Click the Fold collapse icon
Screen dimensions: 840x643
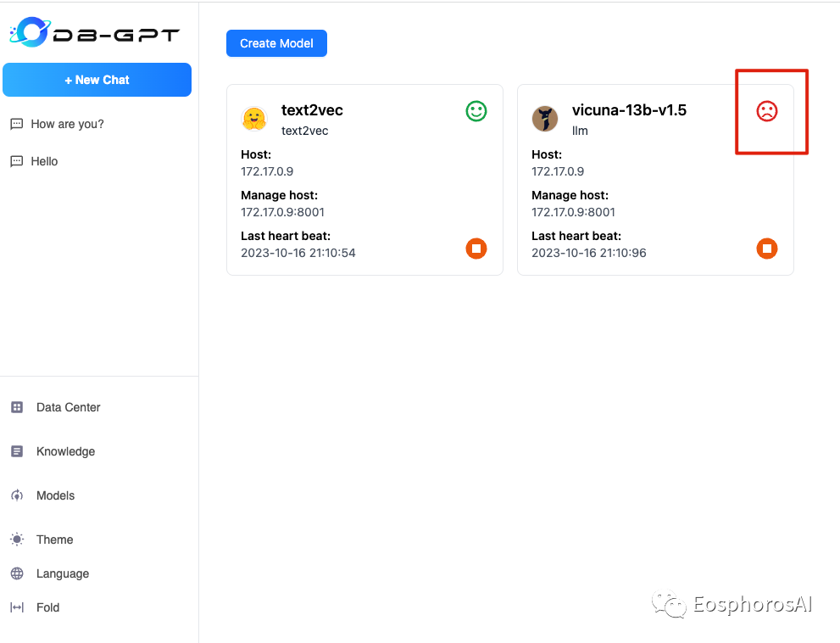17,607
